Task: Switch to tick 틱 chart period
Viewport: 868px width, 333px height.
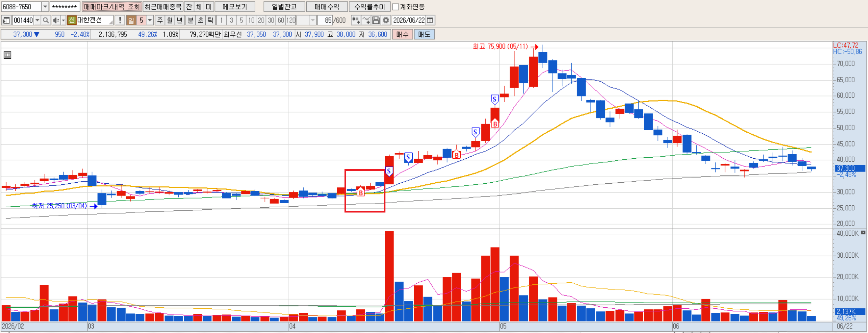Action: [x=210, y=20]
